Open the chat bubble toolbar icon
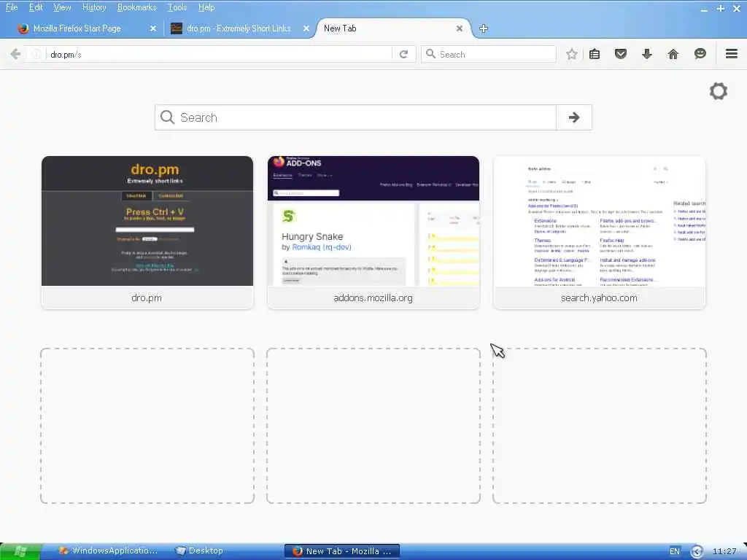The height and width of the screenshot is (560, 747). pyautogui.click(x=700, y=54)
